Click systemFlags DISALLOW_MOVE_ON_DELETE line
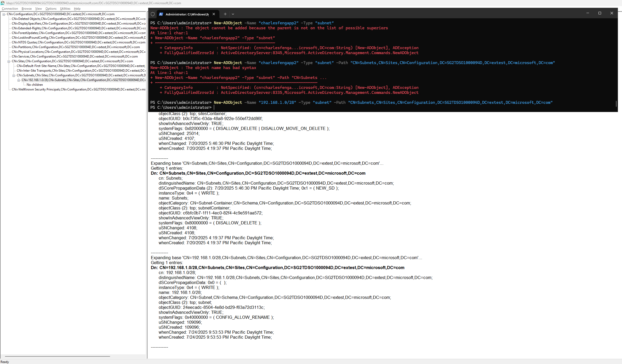Screen dimensions: 622x364 tap(244, 128)
